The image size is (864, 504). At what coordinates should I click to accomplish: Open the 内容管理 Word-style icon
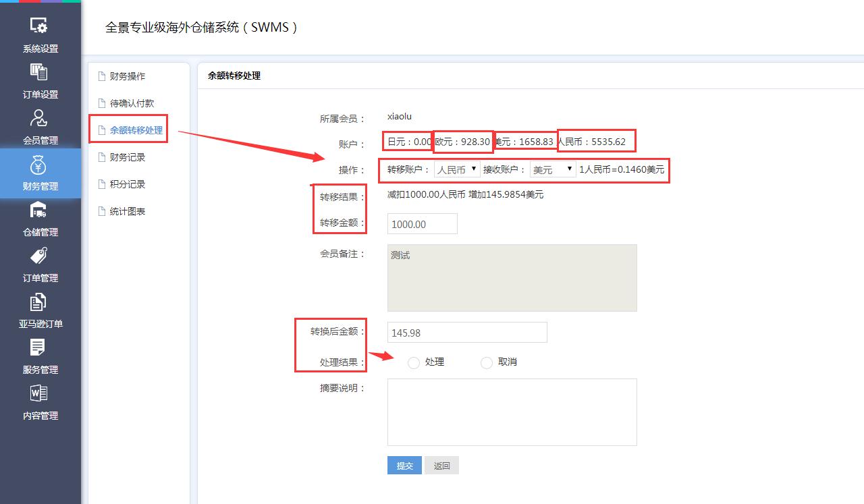click(39, 391)
